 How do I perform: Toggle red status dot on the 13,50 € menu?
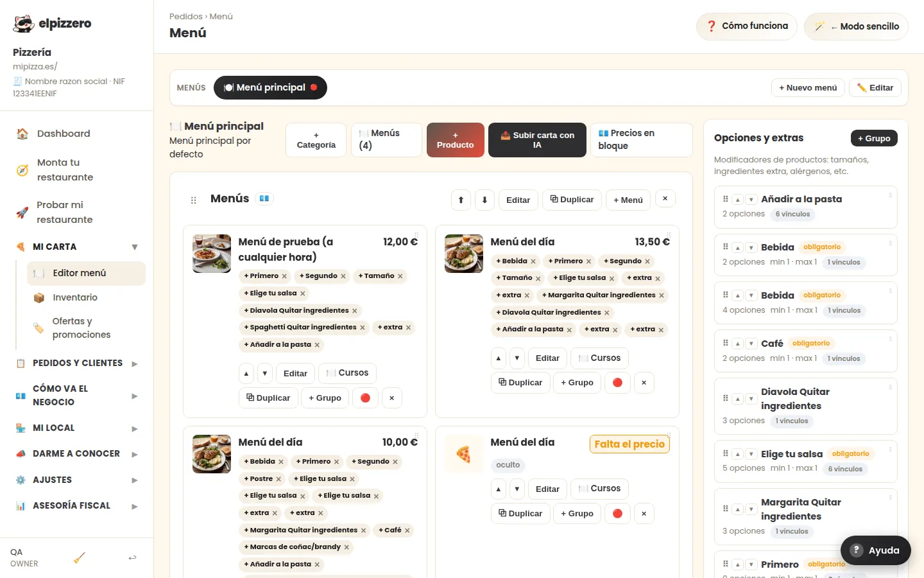coord(617,383)
